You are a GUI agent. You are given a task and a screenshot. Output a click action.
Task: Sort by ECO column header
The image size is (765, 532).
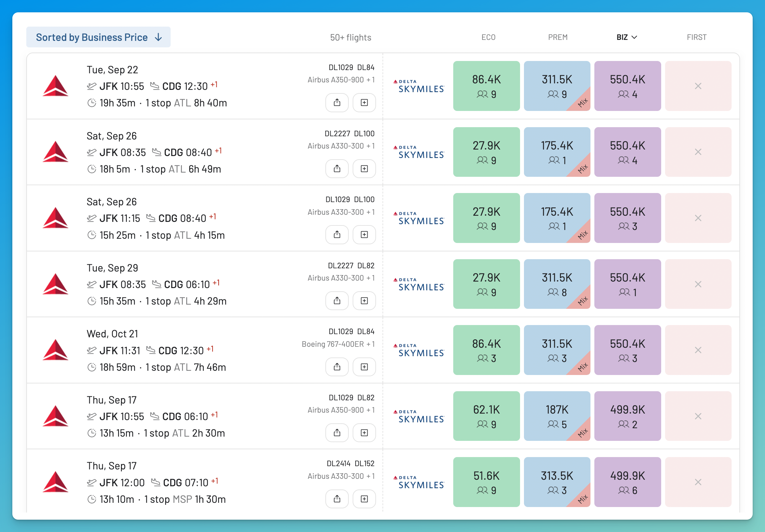[488, 37]
